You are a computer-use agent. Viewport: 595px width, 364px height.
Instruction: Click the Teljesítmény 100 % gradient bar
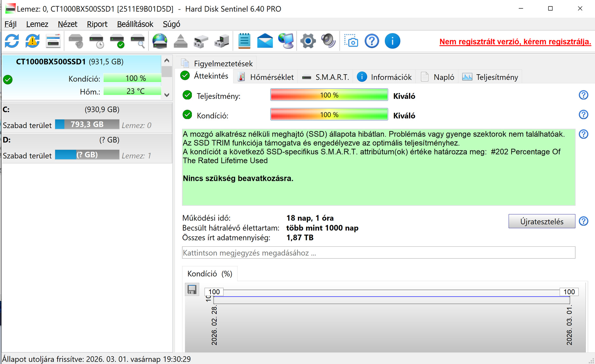pos(329,95)
